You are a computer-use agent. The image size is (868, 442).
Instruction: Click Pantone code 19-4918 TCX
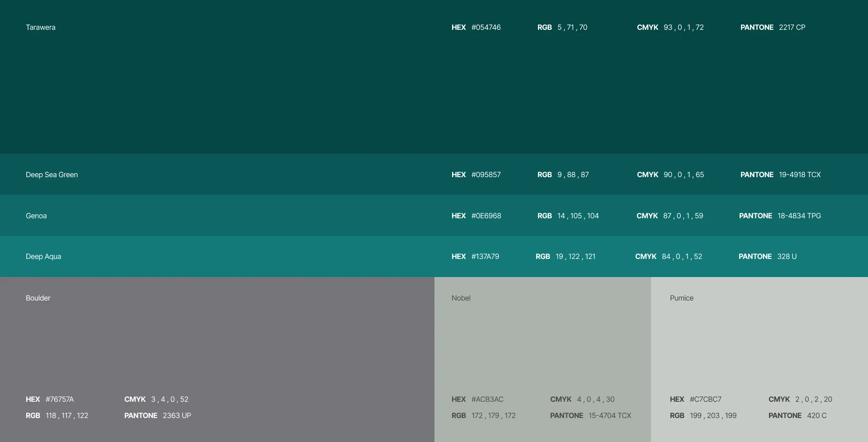(800, 174)
